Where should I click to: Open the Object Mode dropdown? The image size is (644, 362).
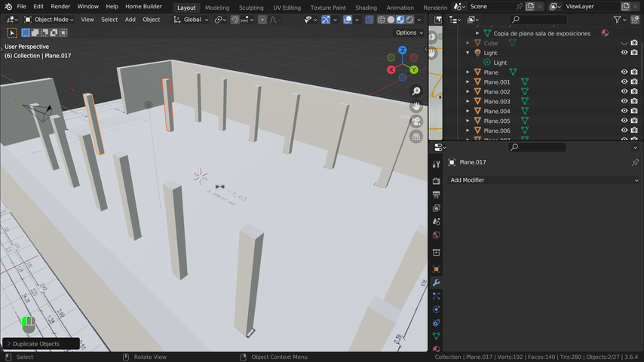click(48, 20)
